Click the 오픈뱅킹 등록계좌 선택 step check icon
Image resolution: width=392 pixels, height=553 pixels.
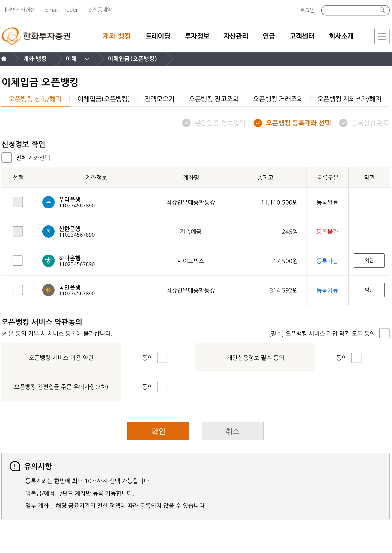258,123
